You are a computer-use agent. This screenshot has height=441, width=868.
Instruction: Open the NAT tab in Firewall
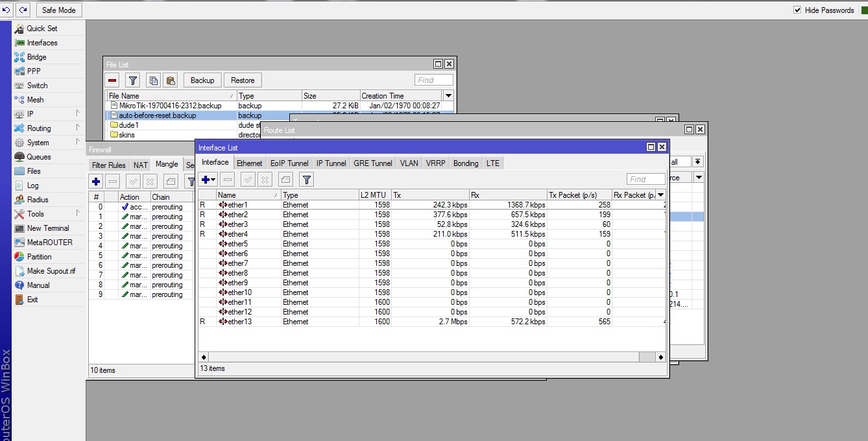pyautogui.click(x=141, y=165)
